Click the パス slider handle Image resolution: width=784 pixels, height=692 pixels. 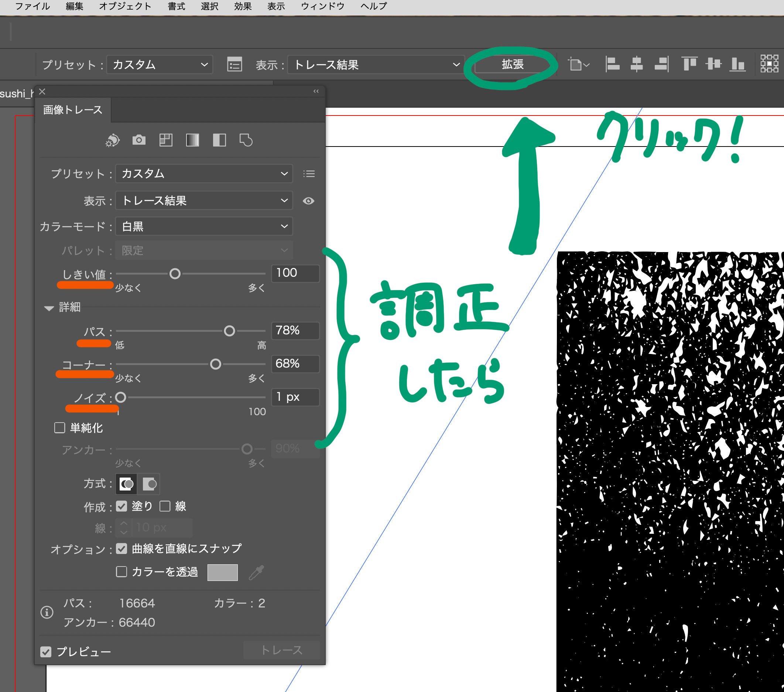coord(229,331)
